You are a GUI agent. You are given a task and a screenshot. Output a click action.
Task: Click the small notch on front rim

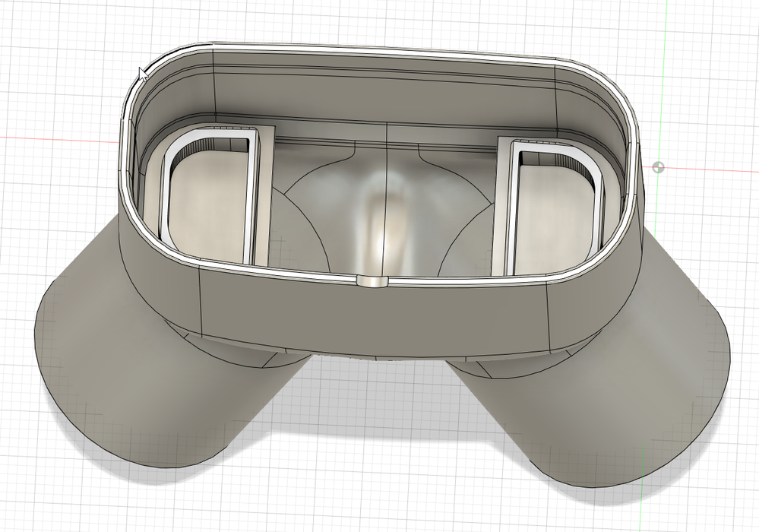(372, 280)
